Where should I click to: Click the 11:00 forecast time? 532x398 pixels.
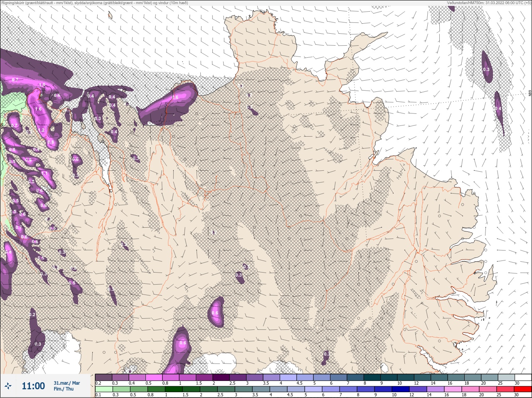click(x=33, y=386)
